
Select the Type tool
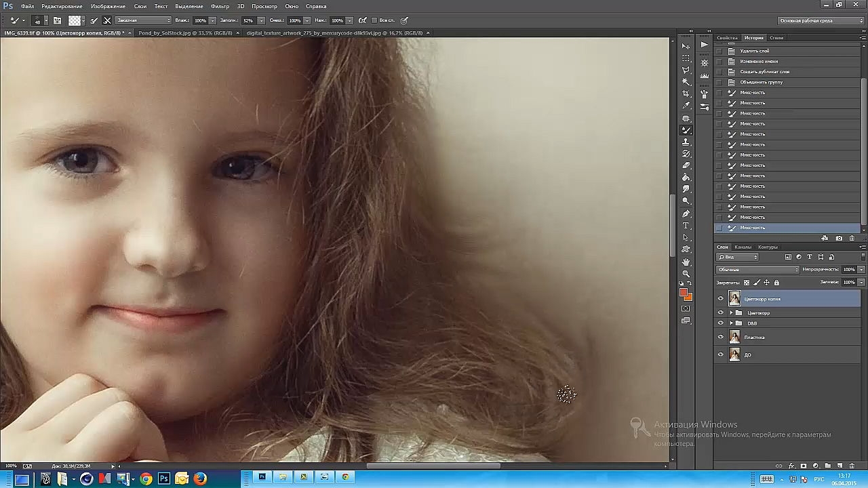[x=686, y=226]
